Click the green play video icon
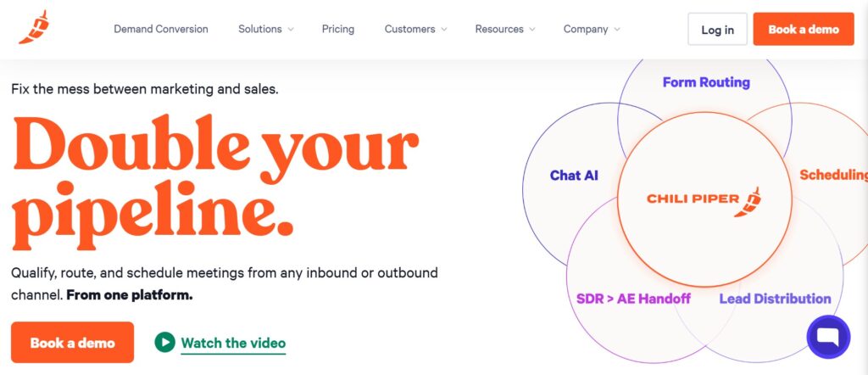This screenshot has width=868, height=375. pyautogui.click(x=164, y=342)
